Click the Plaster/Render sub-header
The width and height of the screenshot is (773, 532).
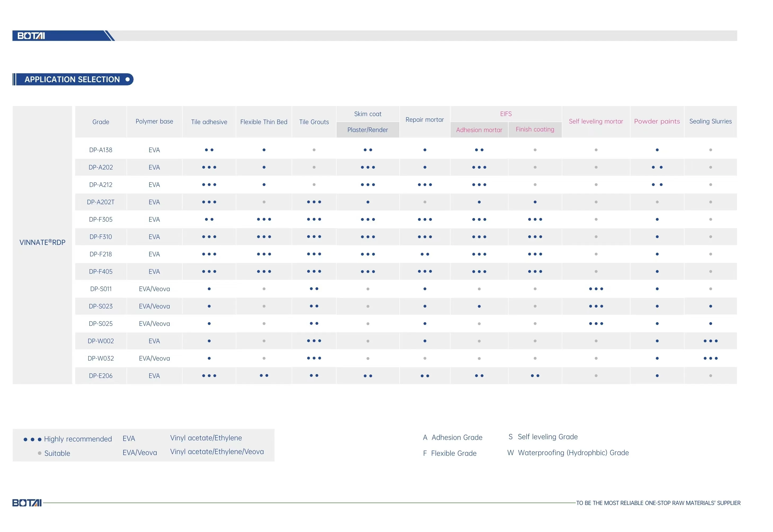click(x=368, y=130)
